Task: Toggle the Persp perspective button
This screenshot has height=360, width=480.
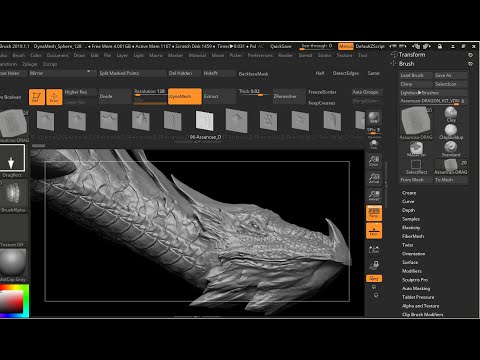Action: tap(374, 213)
